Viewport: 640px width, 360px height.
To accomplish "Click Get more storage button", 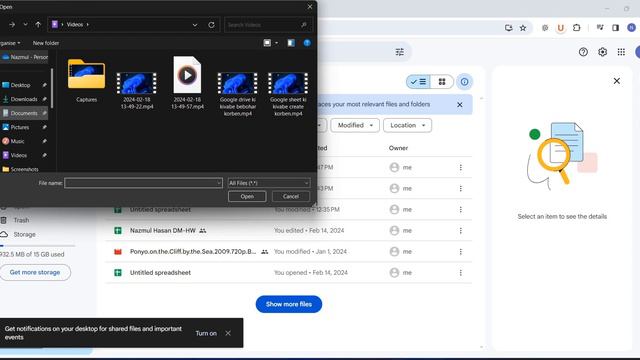I will (x=35, y=272).
